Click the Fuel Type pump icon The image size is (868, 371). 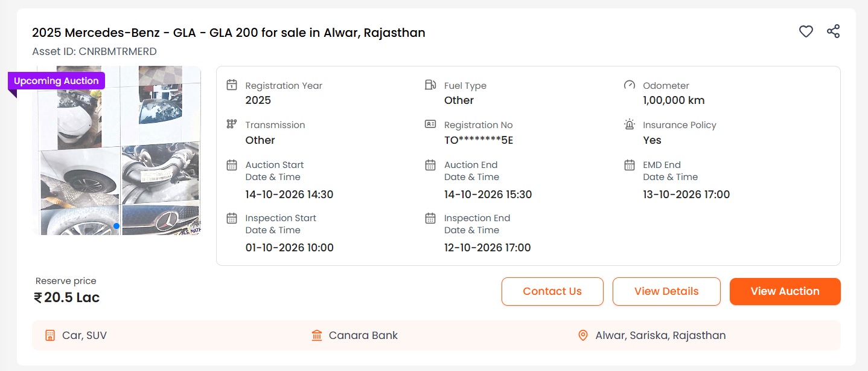coord(430,85)
